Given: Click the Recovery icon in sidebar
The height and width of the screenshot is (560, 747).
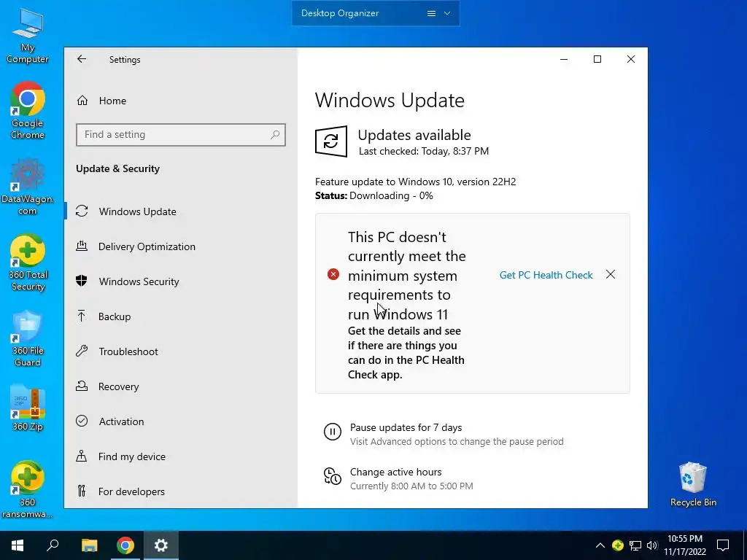Looking at the screenshot, I should 82,386.
